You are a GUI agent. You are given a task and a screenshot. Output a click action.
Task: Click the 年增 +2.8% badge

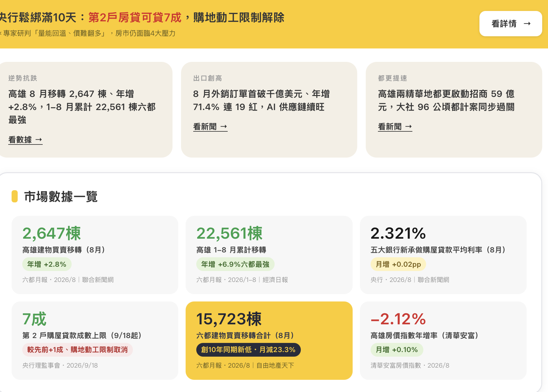[x=47, y=264]
